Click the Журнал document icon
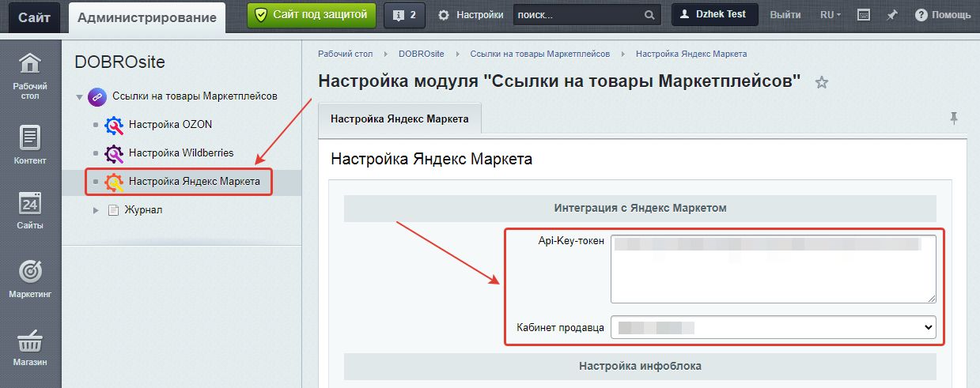This screenshot has height=388, width=980. pyautogui.click(x=112, y=210)
